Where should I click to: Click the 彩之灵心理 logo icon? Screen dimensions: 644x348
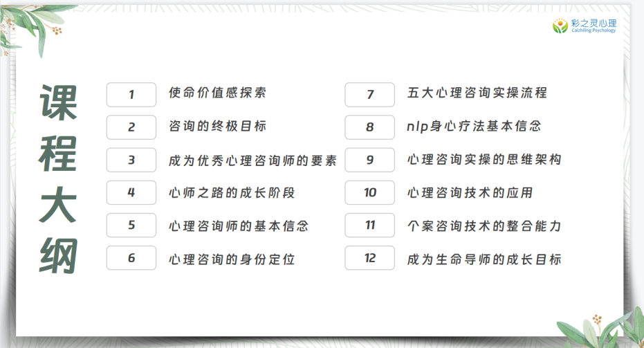point(560,26)
